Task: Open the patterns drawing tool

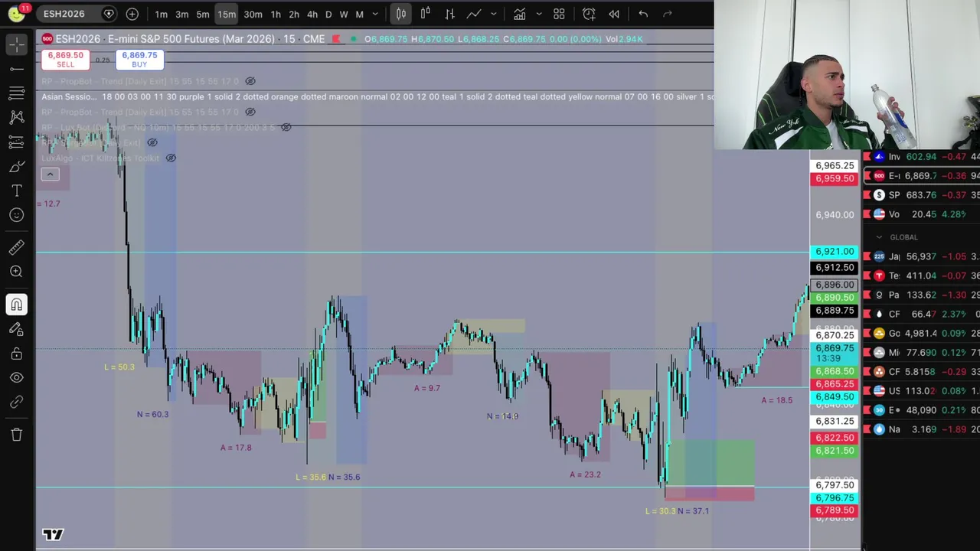Action: tap(16, 118)
